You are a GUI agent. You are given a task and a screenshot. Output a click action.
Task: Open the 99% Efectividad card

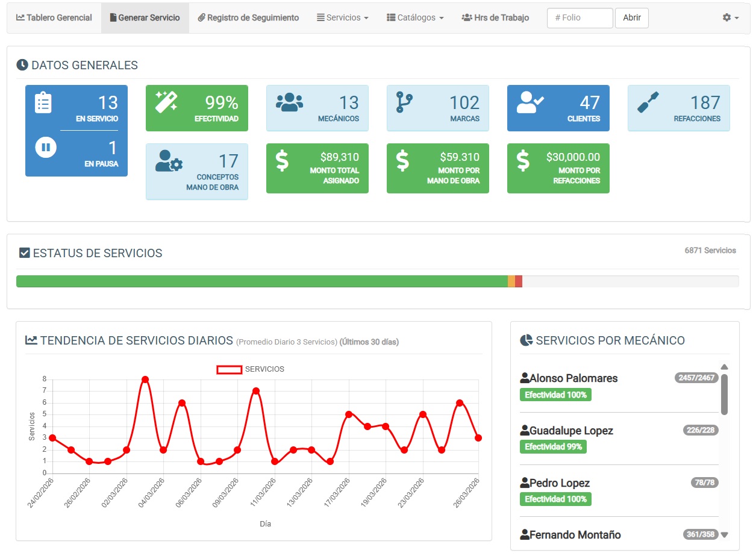(x=197, y=108)
